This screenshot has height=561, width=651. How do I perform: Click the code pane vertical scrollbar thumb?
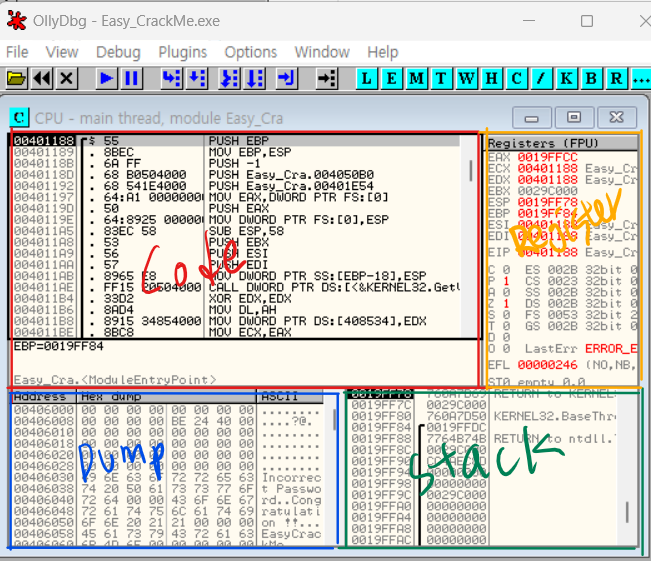pyautogui.click(x=470, y=171)
